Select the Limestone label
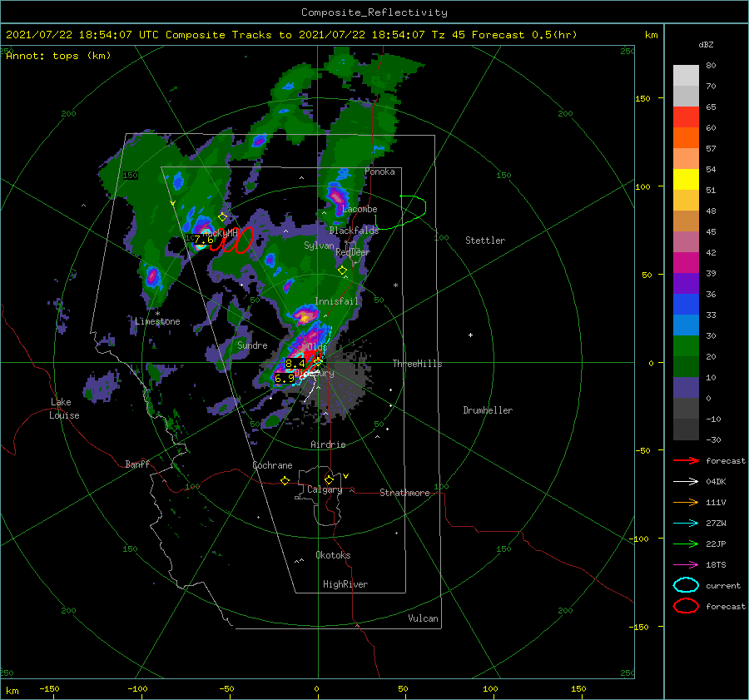Viewport: 749px width, 700px height. (157, 321)
